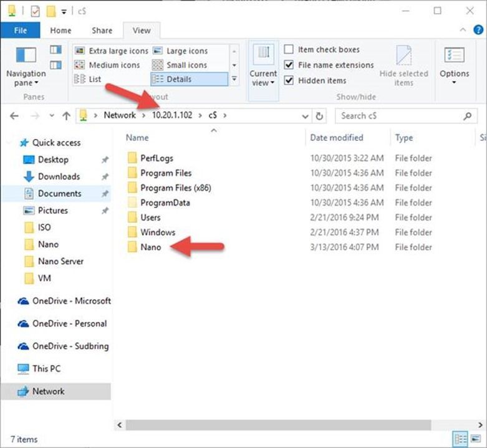
Task: Click the Properties quick access icon
Action: coord(35,11)
